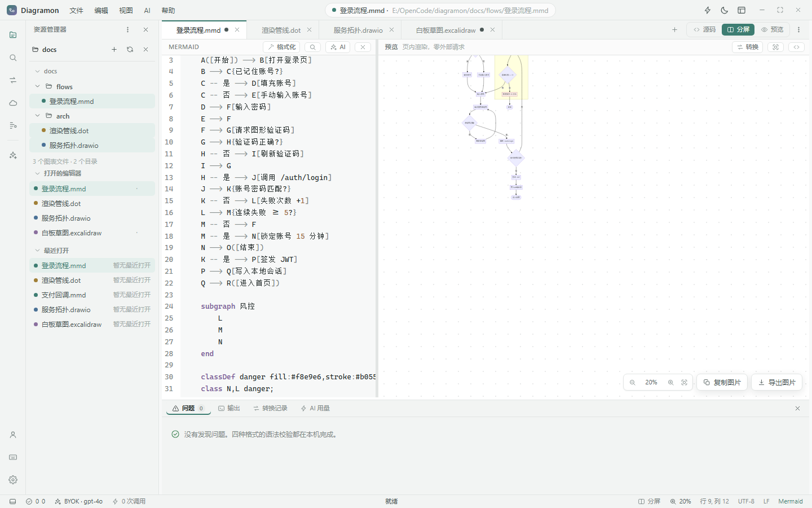Screen dimensions: 812x508
Task: Zoom in the diagram preview
Action: (670, 383)
